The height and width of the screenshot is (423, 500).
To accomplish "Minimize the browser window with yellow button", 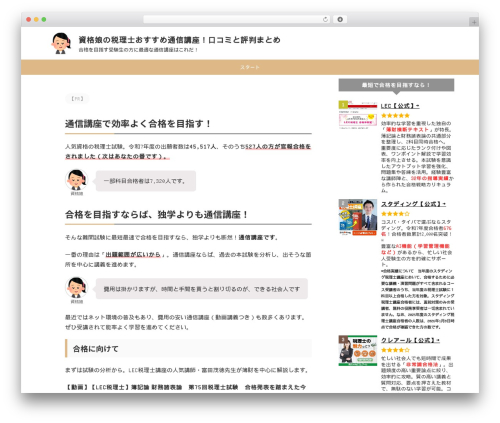I will 36,19.
